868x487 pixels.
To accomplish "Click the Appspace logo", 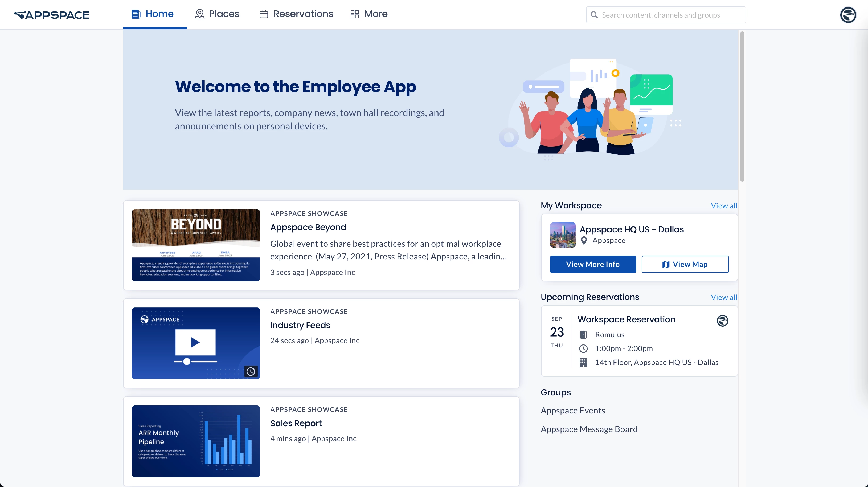I will [52, 15].
